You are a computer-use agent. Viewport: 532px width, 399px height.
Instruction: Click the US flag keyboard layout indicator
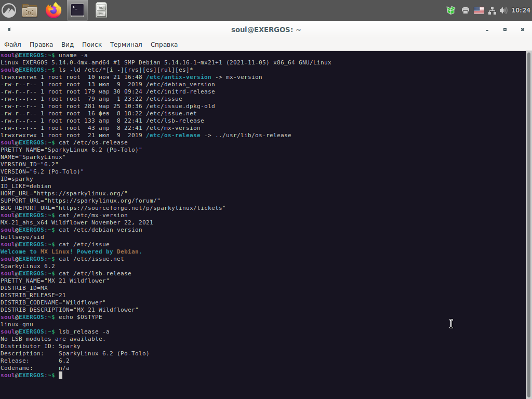pyautogui.click(x=478, y=10)
